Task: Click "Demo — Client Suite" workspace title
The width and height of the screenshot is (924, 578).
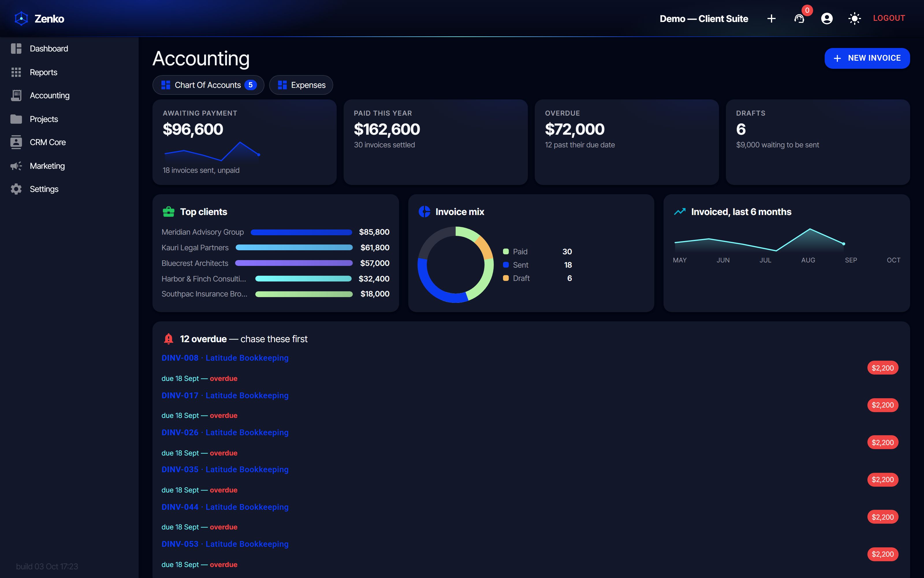Action: (x=704, y=18)
